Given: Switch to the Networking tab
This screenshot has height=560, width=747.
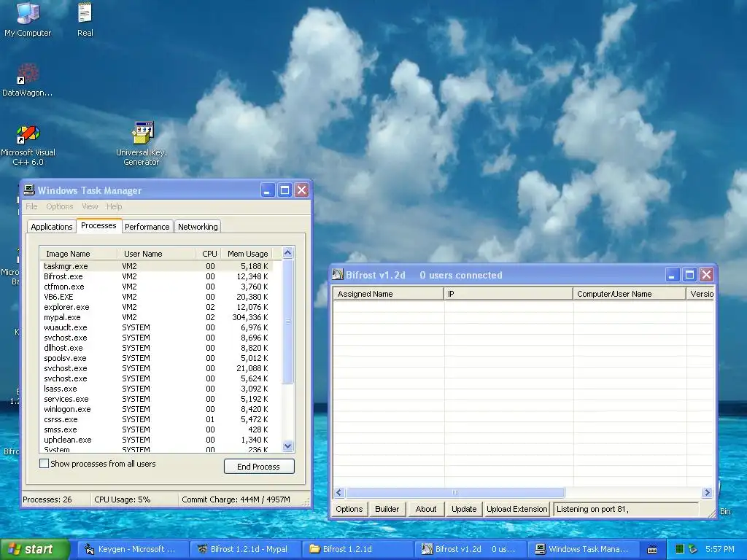Looking at the screenshot, I should tap(198, 227).
